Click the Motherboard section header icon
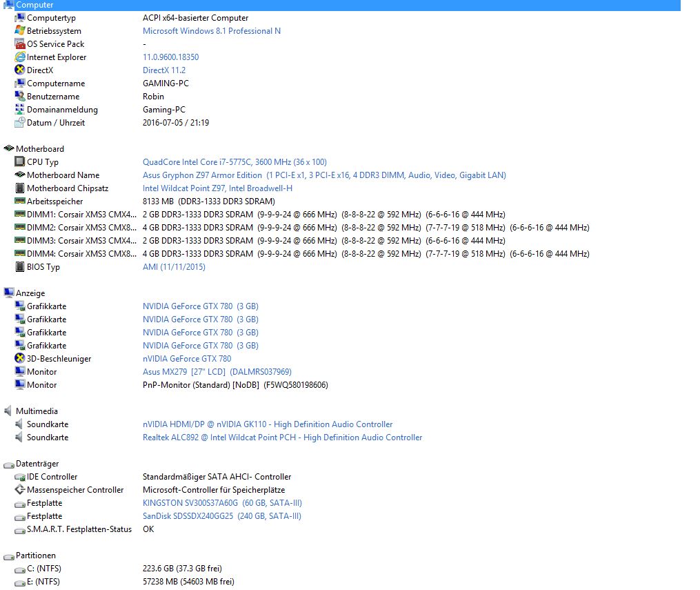 click(8, 149)
